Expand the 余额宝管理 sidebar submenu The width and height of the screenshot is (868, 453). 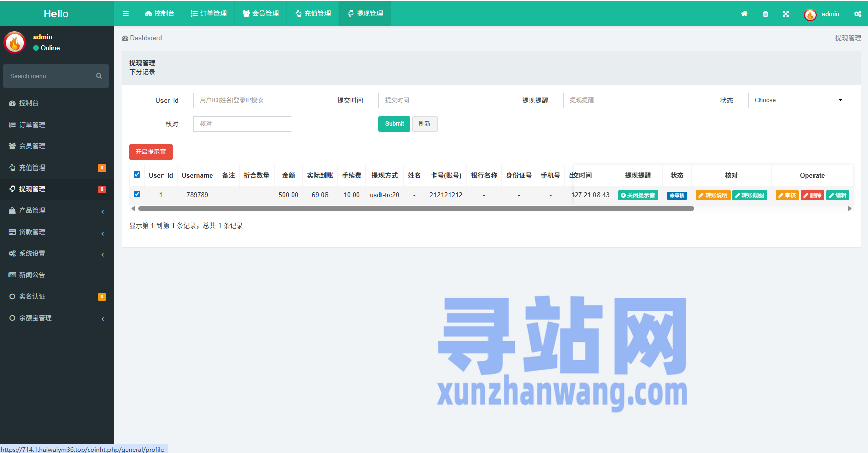(57, 318)
